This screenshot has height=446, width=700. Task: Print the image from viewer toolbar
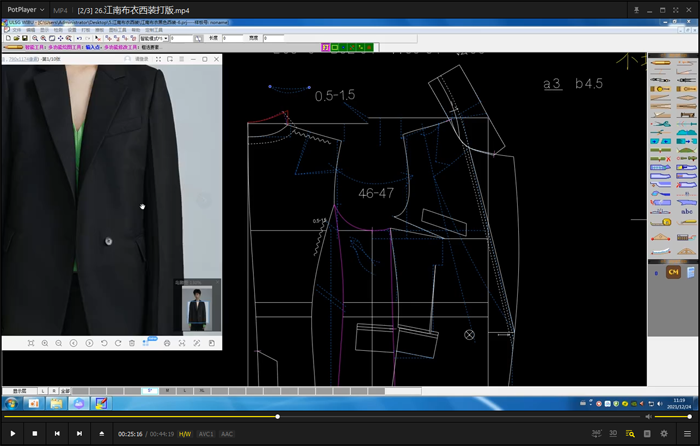click(167, 343)
